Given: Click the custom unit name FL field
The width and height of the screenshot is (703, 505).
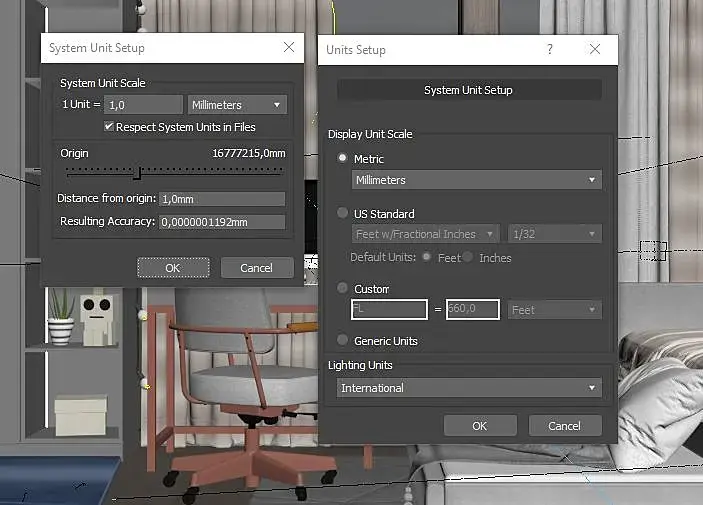Looking at the screenshot, I should 389,309.
